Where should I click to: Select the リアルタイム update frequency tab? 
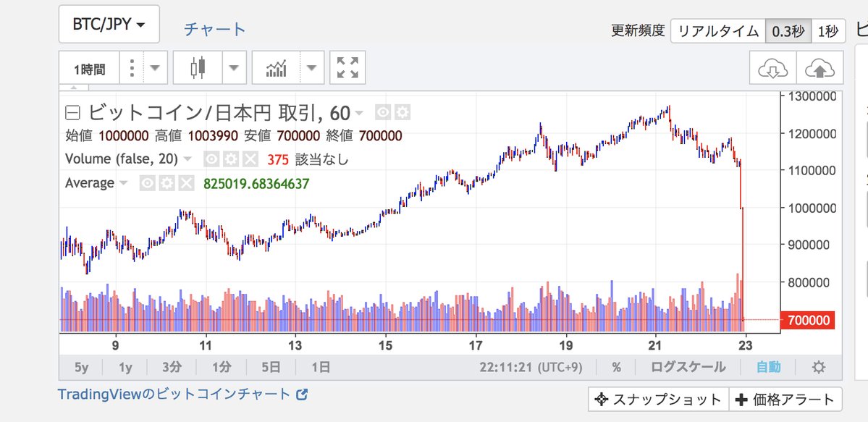point(718,31)
